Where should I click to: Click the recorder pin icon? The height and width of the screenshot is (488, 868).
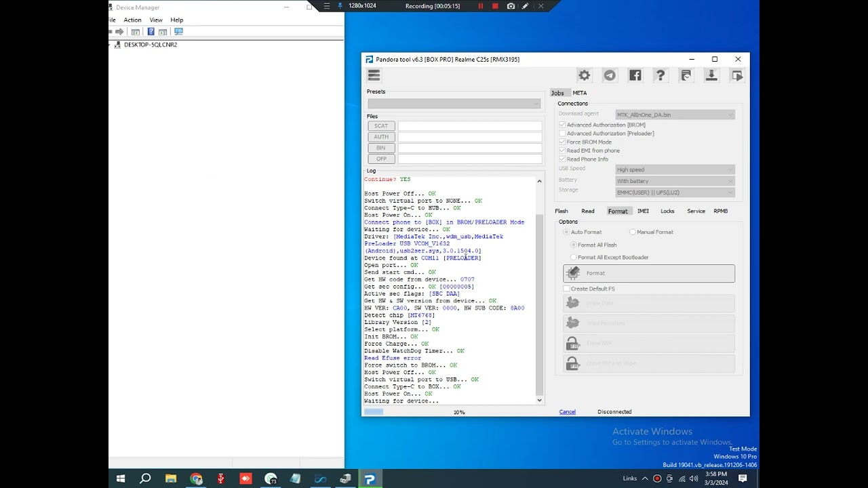pos(340,6)
